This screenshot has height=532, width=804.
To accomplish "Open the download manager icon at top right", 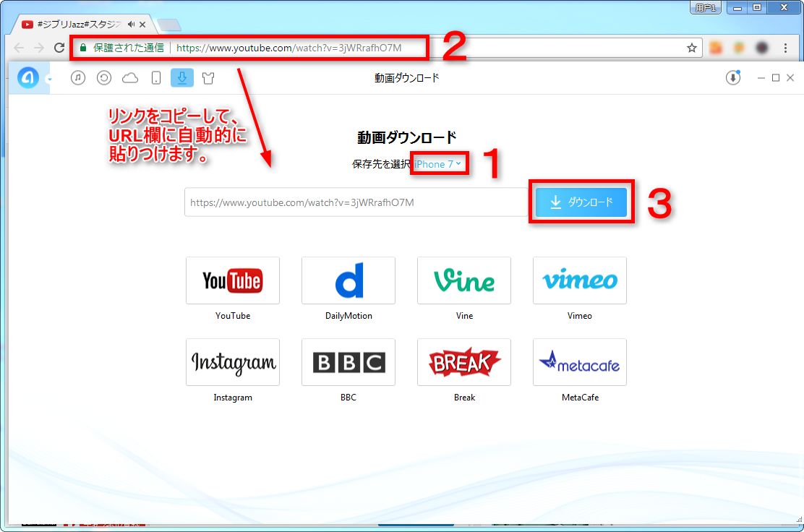I will tap(732, 78).
